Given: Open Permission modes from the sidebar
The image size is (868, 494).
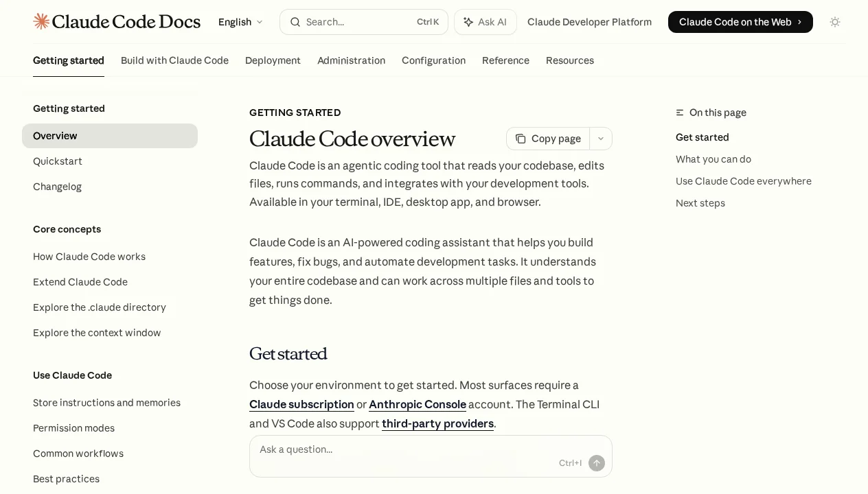Looking at the screenshot, I should tap(73, 428).
